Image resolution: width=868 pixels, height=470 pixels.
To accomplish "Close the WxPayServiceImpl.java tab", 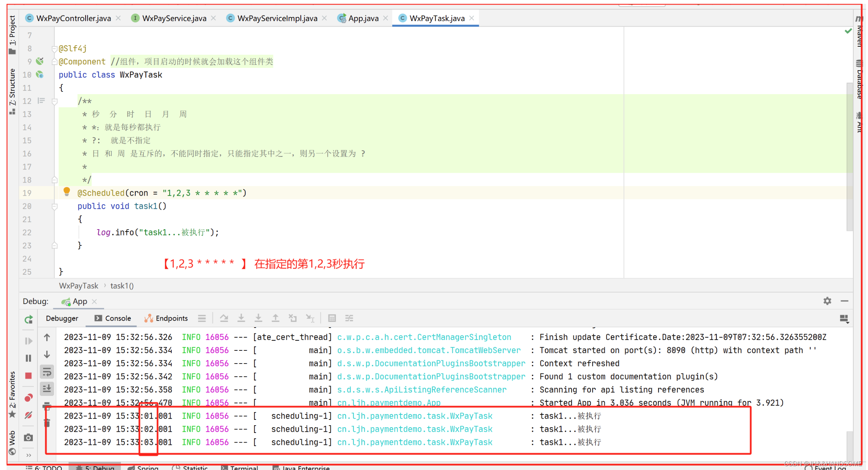I will click(324, 18).
